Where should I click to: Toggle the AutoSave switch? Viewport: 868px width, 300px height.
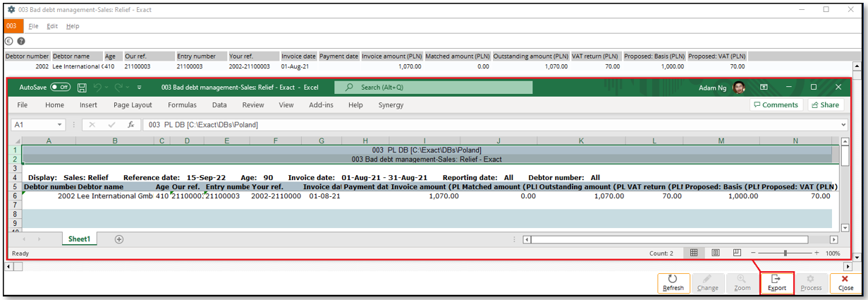click(60, 88)
